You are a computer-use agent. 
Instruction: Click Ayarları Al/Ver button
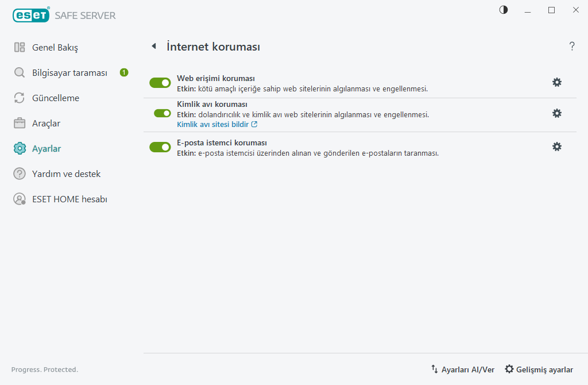point(463,369)
